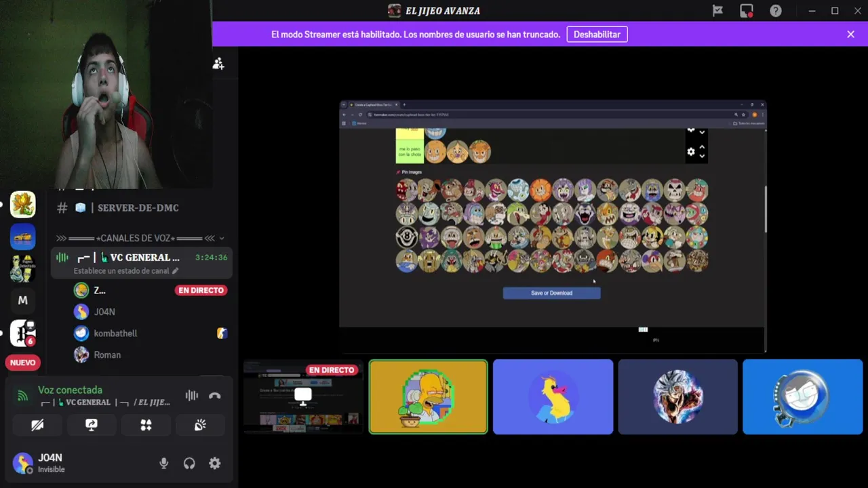
Task: Open the gothic B server with 6 badge
Action: tap(22, 333)
